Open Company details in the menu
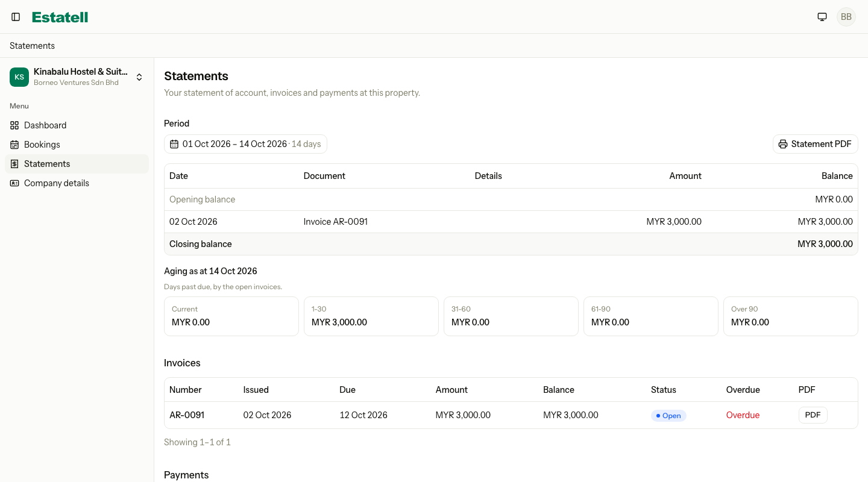The width and height of the screenshot is (868, 482). coord(77,183)
